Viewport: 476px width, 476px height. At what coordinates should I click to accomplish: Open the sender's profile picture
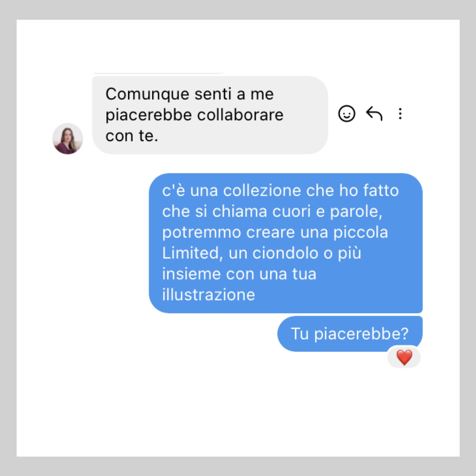68,139
